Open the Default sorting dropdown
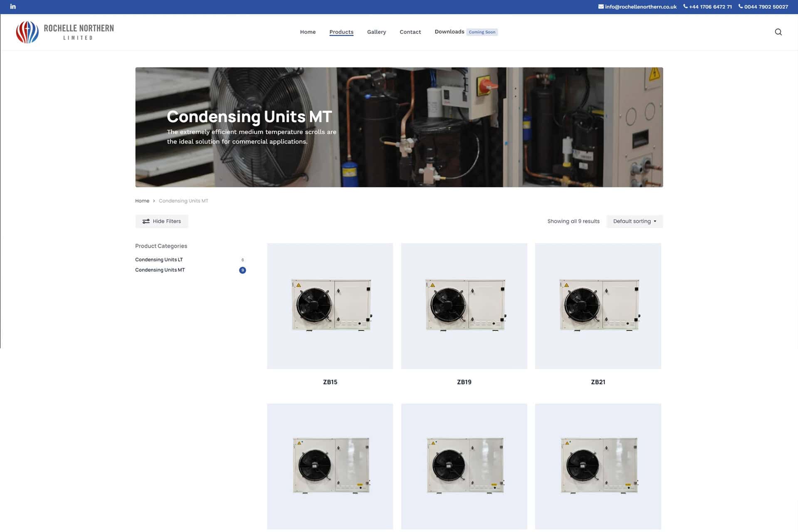Viewport: 798px width, 532px height. (x=634, y=221)
